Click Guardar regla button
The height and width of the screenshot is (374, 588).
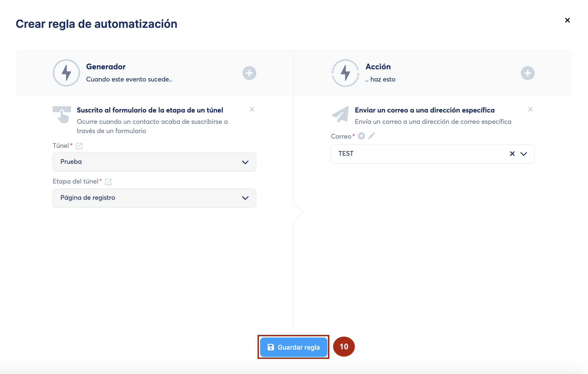(x=293, y=347)
